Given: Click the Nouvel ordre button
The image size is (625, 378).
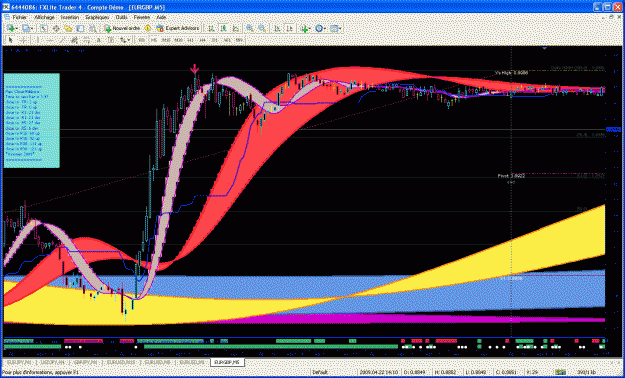Looking at the screenshot, I should (122, 28).
